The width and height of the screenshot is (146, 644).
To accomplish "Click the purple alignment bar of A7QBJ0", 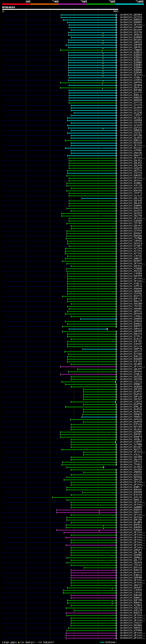I will [x=89, y=374].
